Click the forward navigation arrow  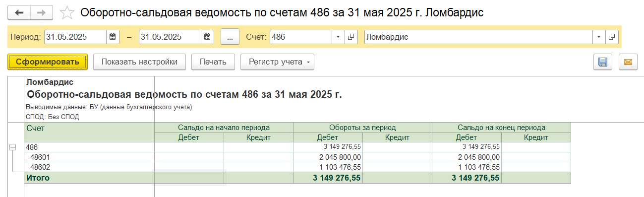tap(42, 13)
